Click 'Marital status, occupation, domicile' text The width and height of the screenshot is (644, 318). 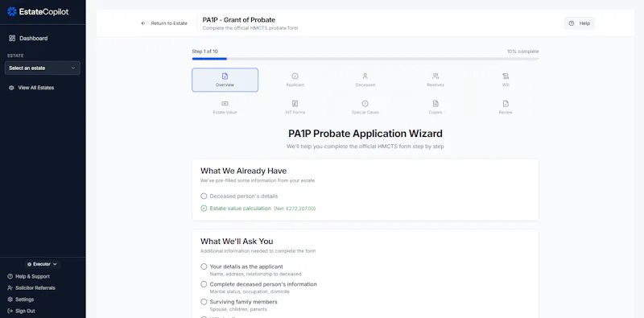[x=250, y=291]
